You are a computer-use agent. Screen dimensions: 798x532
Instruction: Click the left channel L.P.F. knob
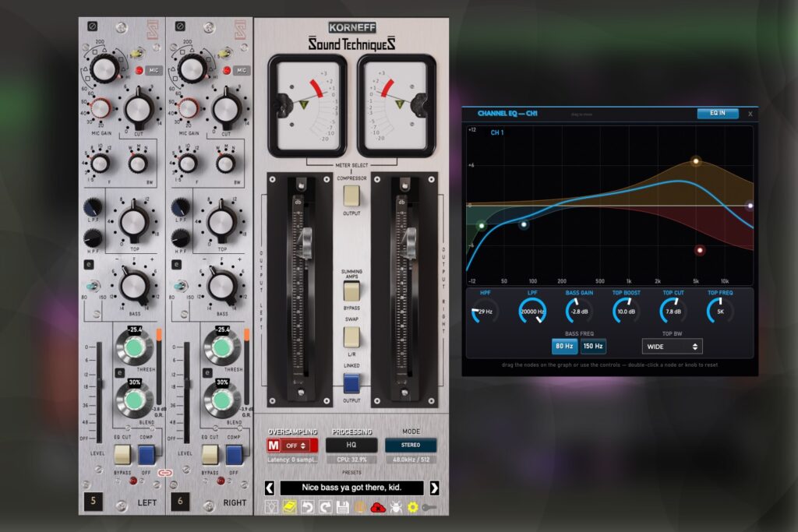point(93,207)
